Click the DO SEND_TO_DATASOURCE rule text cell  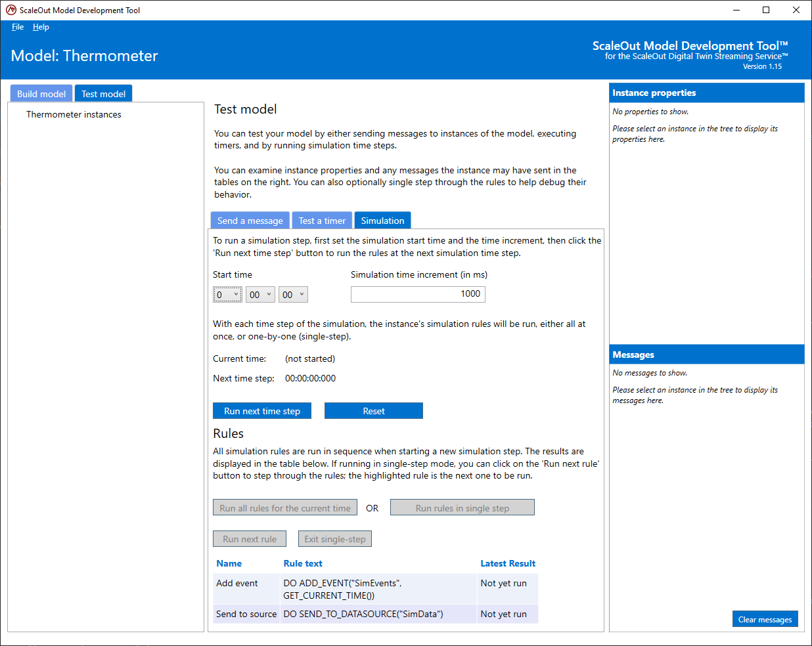click(x=378, y=614)
